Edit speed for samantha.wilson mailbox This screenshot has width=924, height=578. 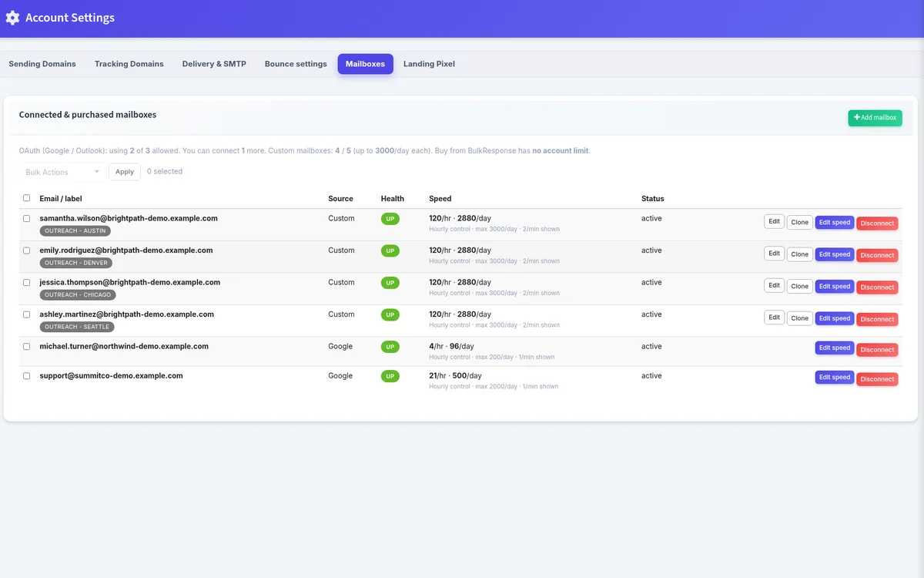click(835, 222)
